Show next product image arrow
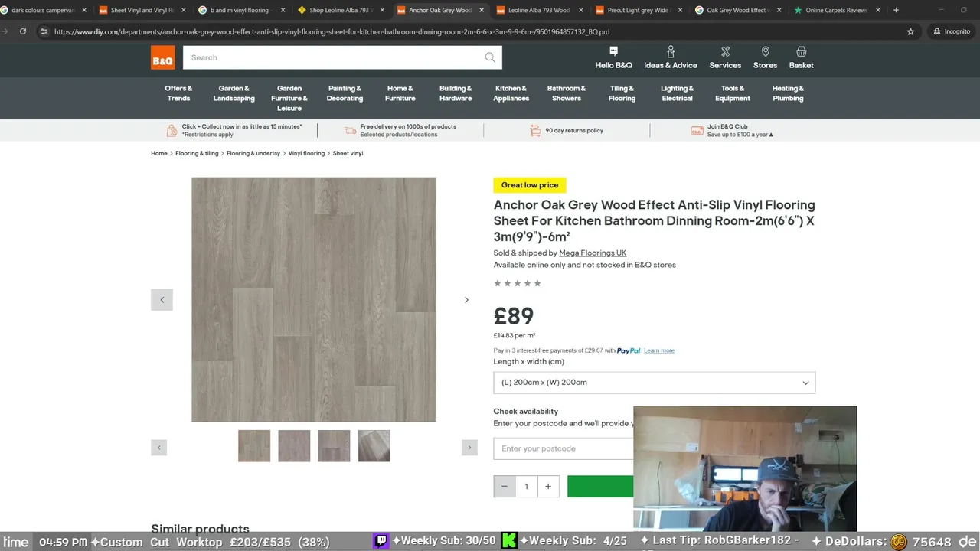The width and height of the screenshot is (980, 551). tap(466, 299)
